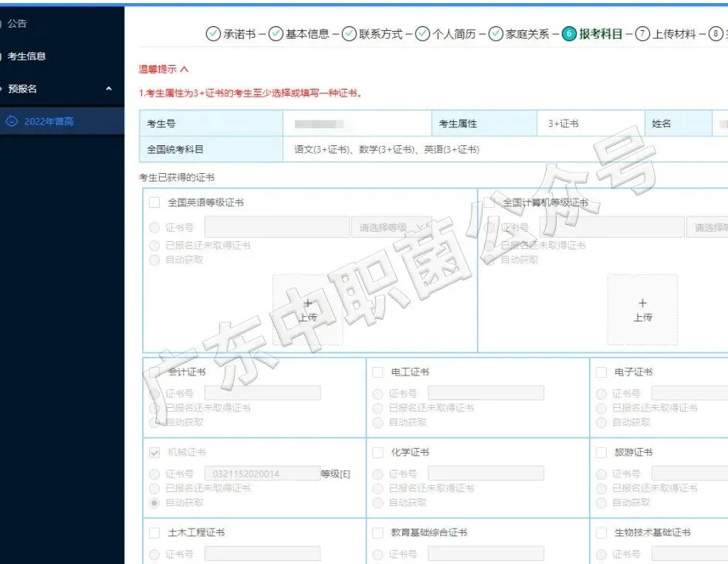
Task: Open the 考生信息 sidebar menu item
Action: click(x=26, y=56)
